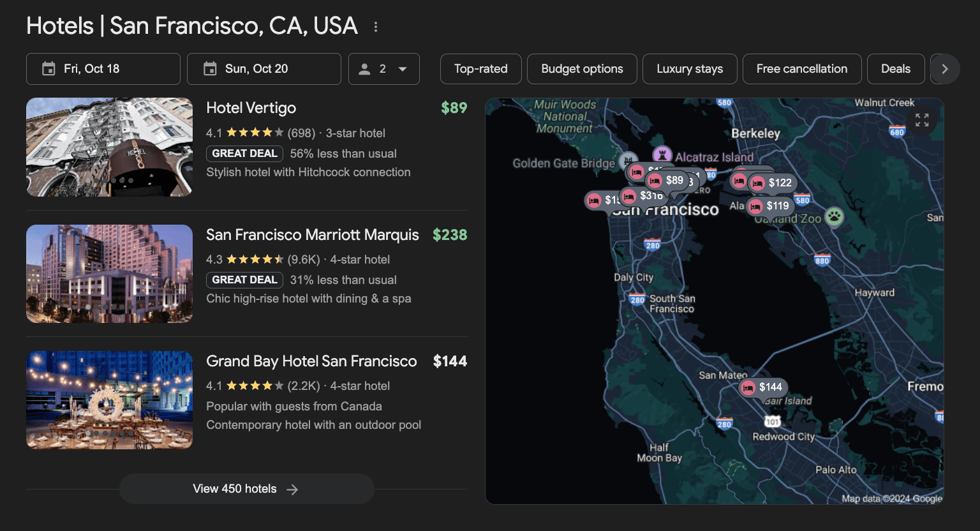This screenshot has height=531, width=980.
Task: Click the 56% less than usual text
Action: (x=343, y=154)
